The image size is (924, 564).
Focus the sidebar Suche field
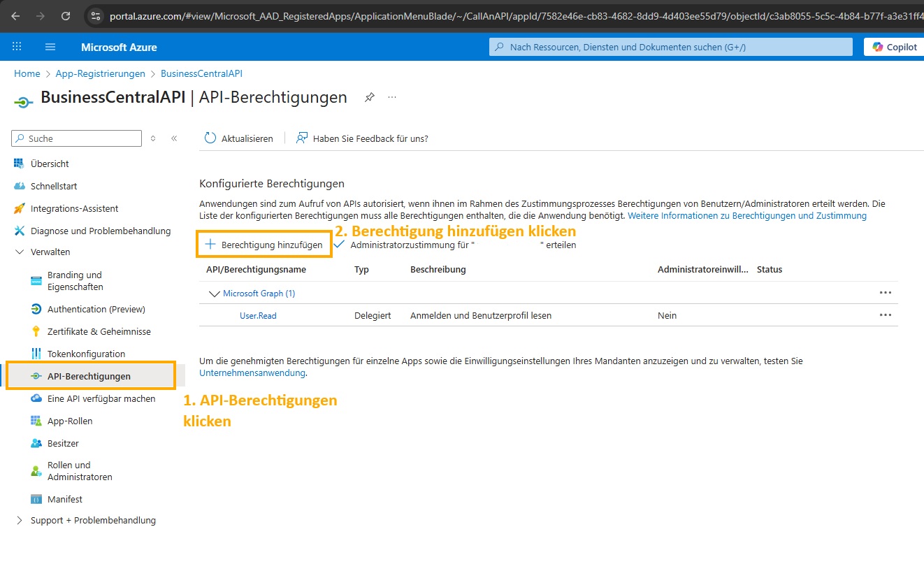[77, 138]
